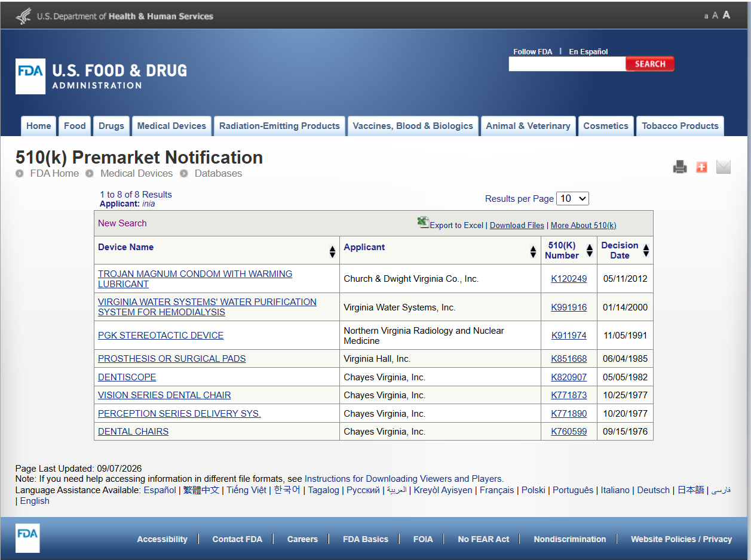
Task: Select the medium font size 'A'
Action: tap(715, 16)
